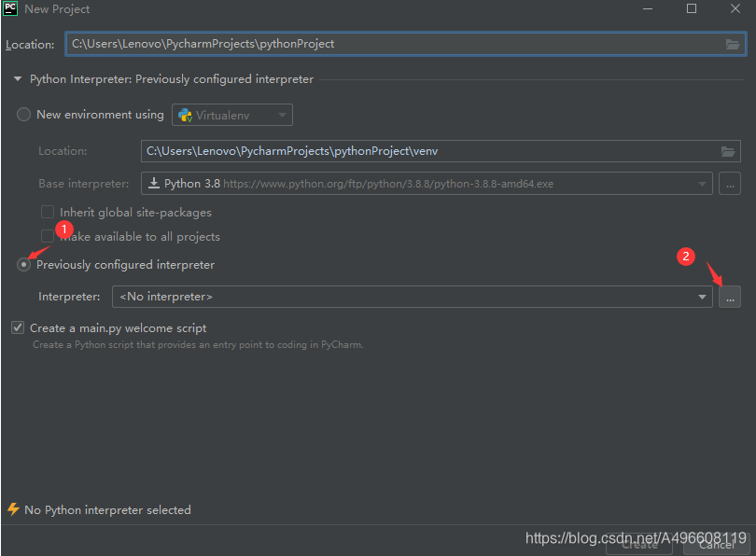Select New environment using option
This screenshot has width=756, height=556.
pos(23,114)
